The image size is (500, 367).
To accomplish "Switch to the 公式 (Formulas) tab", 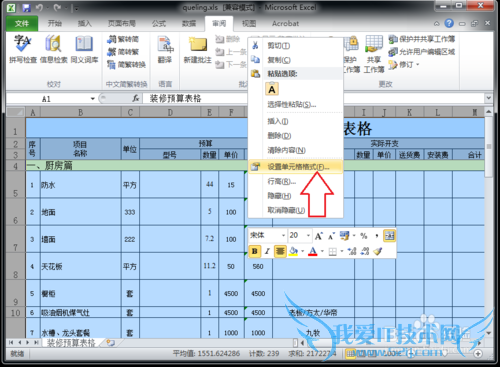I will [x=159, y=23].
